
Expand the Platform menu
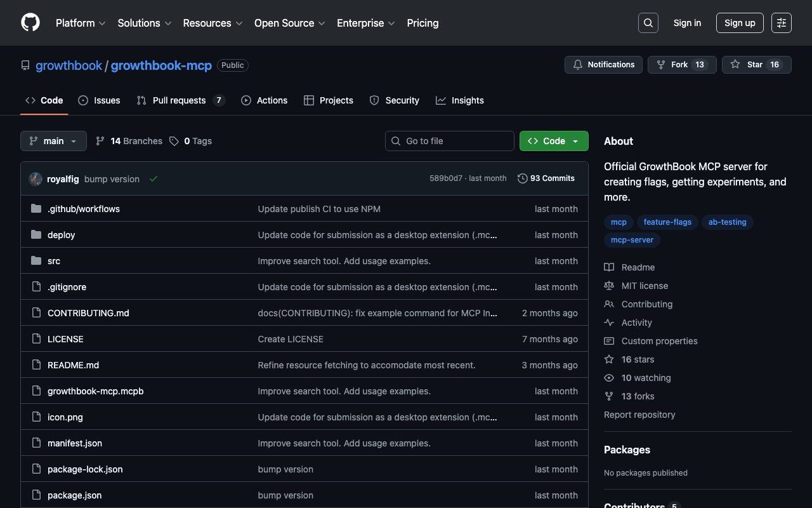click(x=81, y=23)
